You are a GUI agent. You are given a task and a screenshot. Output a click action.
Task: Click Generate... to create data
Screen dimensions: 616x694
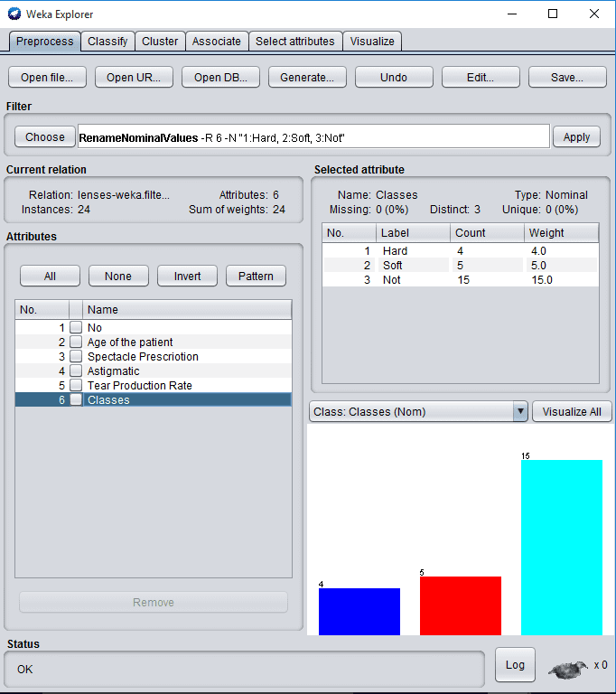coord(307,78)
